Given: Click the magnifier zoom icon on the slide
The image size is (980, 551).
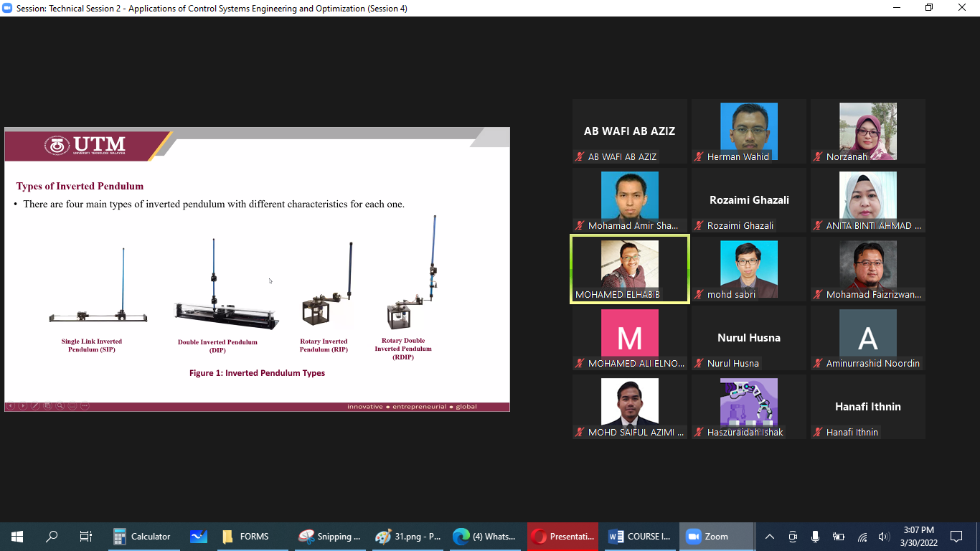Looking at the screenshot, I should point(60,406).
